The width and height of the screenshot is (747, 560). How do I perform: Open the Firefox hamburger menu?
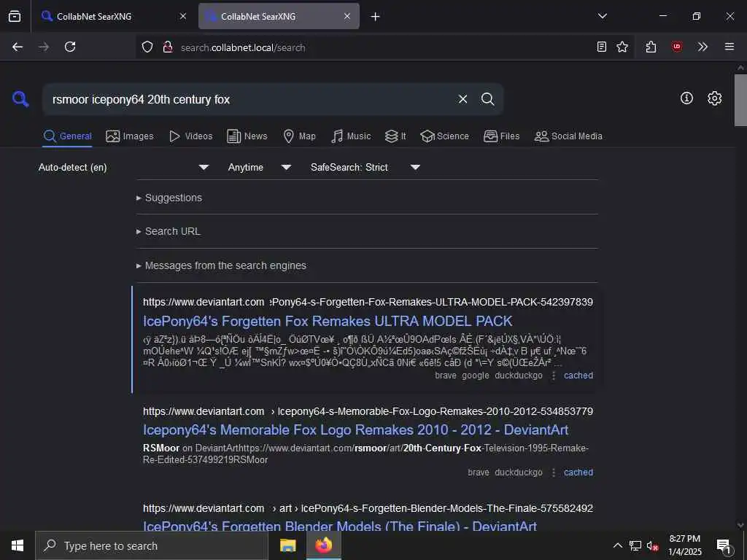[729, 47]
